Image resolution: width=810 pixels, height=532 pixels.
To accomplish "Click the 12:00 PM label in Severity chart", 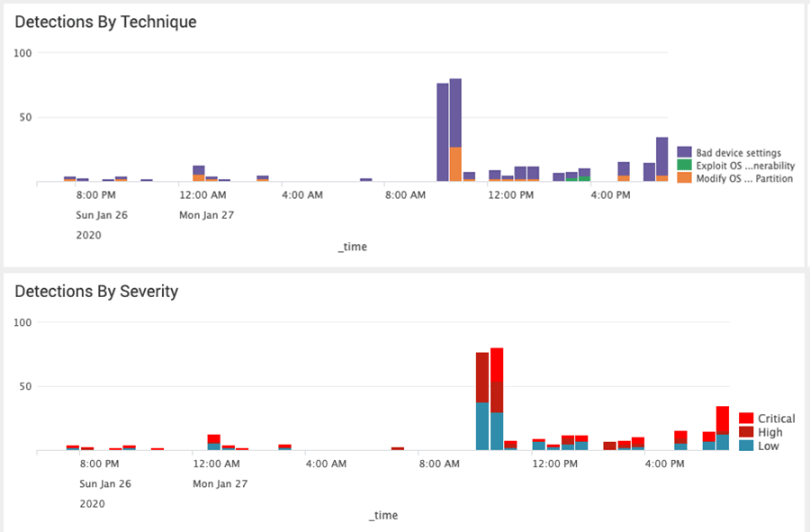I will coord(551,464).
